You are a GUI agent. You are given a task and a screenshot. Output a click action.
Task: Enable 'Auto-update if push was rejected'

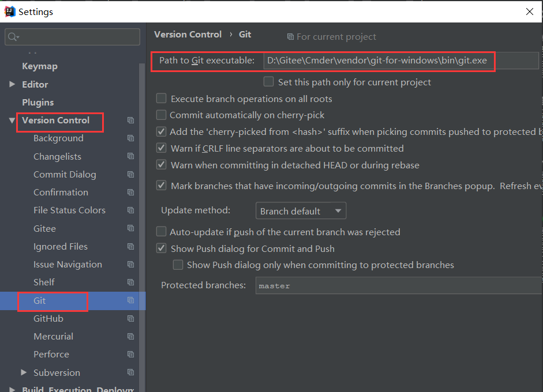(x=162, y=232)
